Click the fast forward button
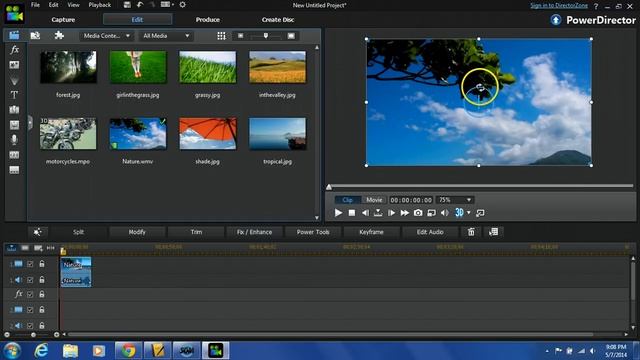 404,213
